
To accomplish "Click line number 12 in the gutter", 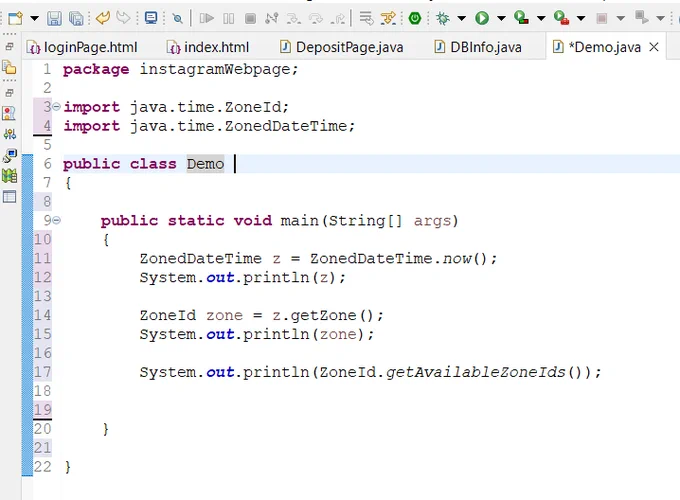I will (42, 277).
